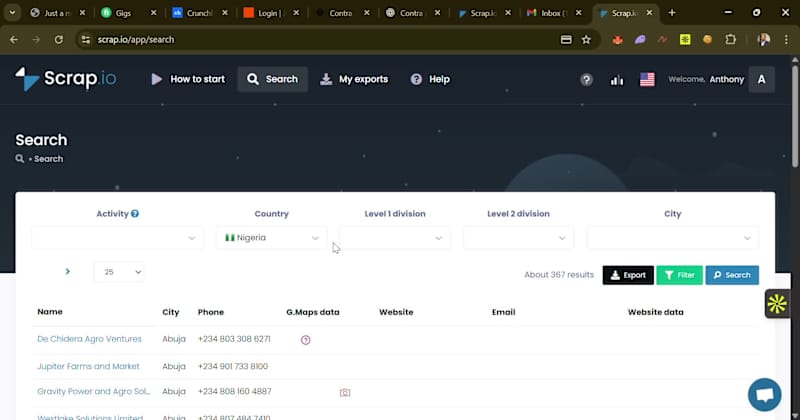The image size is (800, 420).
Task: Select the Search nav item
Action: click(272, 79)
